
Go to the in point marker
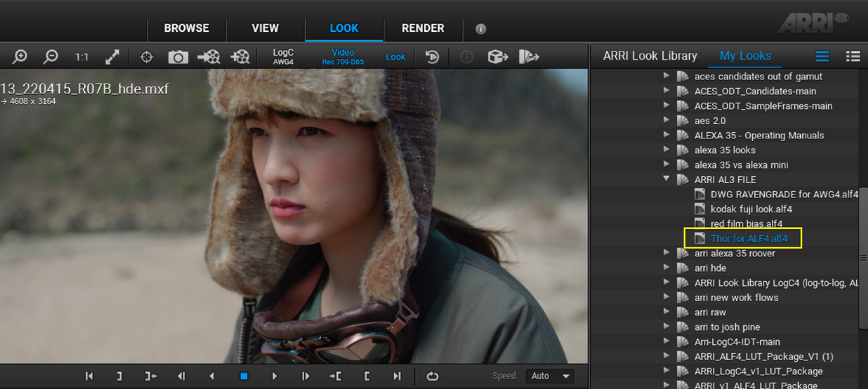point(336,376)
